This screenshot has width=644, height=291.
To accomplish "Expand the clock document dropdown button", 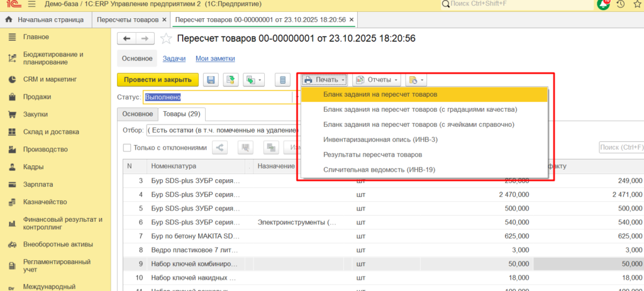I will [416, 80].
